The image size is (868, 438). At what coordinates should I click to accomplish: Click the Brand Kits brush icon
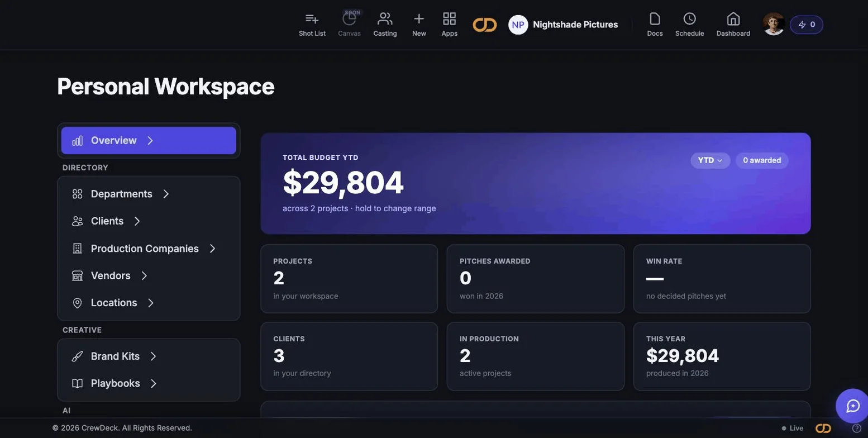click(x=78, y=356)
